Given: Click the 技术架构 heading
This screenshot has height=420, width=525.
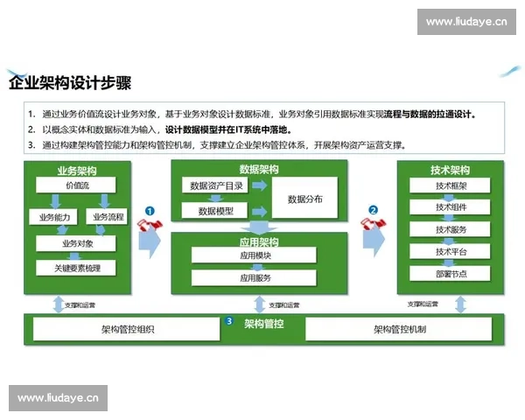Looking at the screenshot, I should click(451, 170).
